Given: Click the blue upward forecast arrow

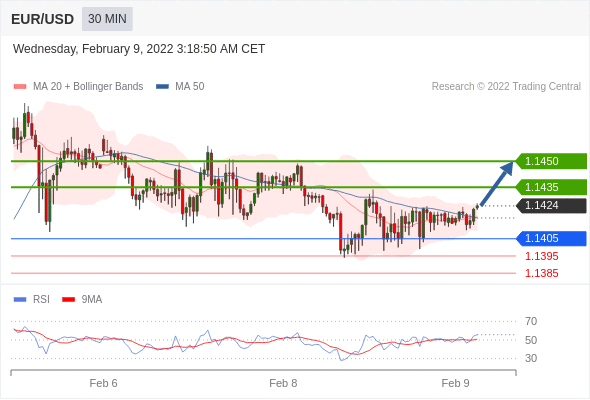Looking at the screenshot, I should coord(497,184).
